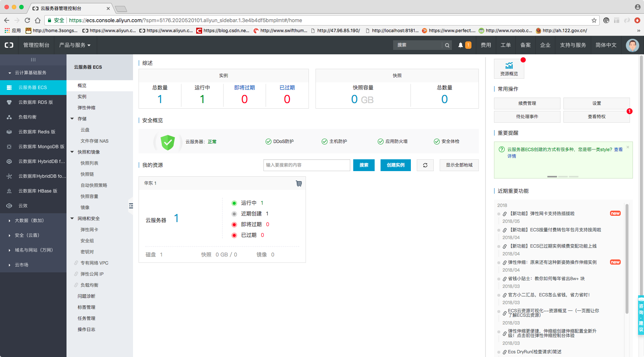Open 实例 in the ECS menu
Image resolution: width=644 pixels, height=357 pixels.
[82, 97]
